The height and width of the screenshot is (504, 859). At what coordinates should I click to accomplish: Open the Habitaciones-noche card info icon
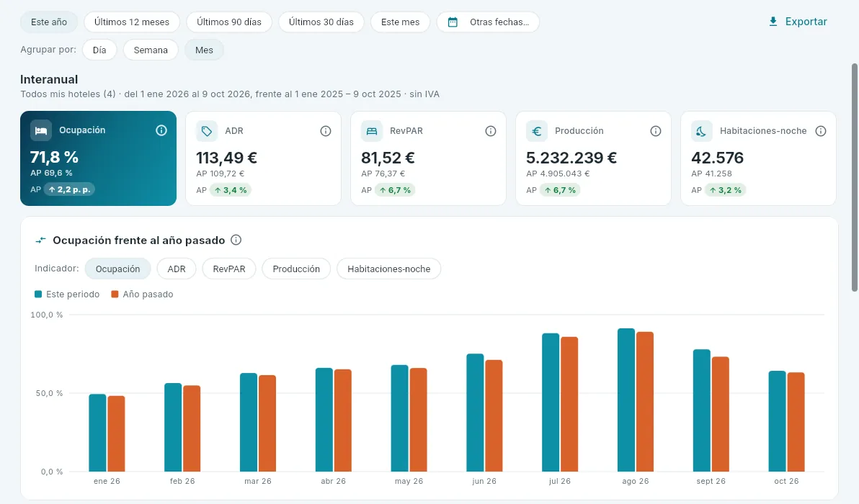point(820,131)
